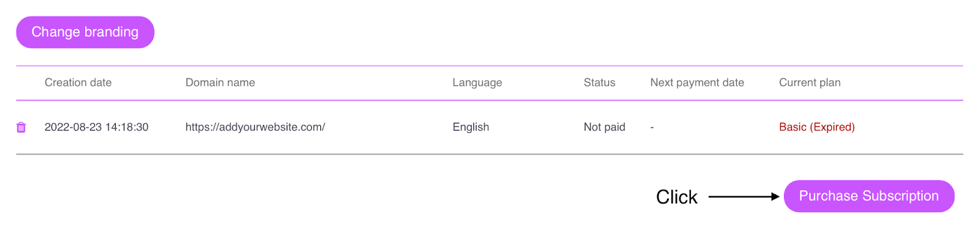Screen dimensions: 980x225
Task: Click the purple divider above the table header
Action: pyautogui.click(x=489, y=66)
